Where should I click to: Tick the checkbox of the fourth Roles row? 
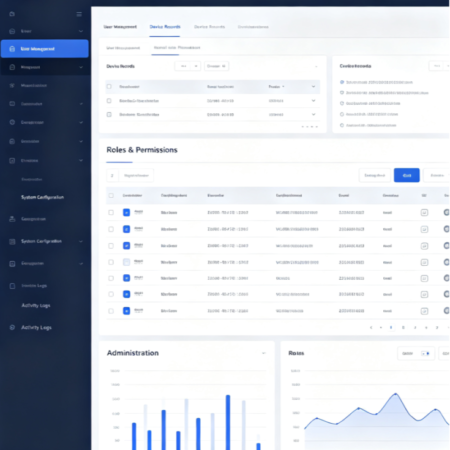tap(111, 262)
